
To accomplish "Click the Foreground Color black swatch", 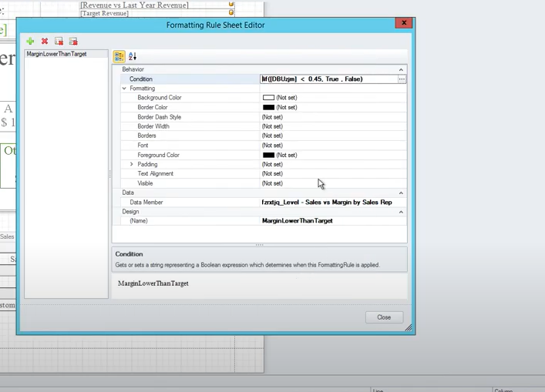I will 268,155.
